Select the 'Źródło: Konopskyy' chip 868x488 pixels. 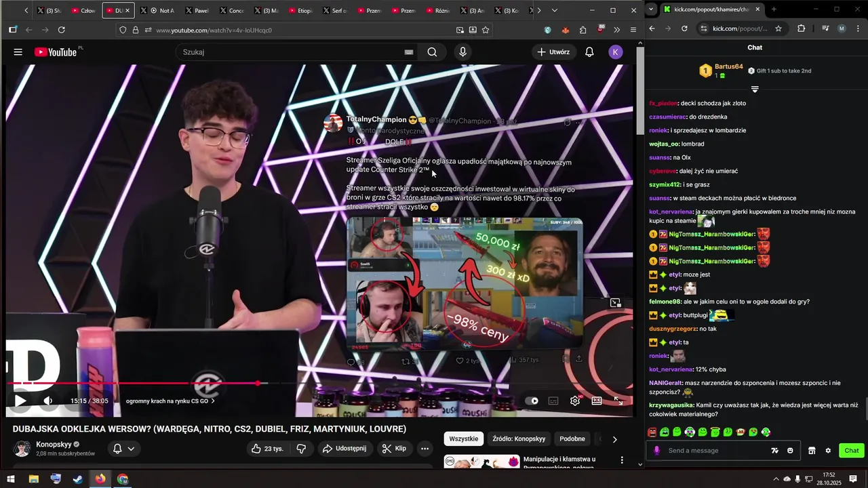[x=519, y=439]
